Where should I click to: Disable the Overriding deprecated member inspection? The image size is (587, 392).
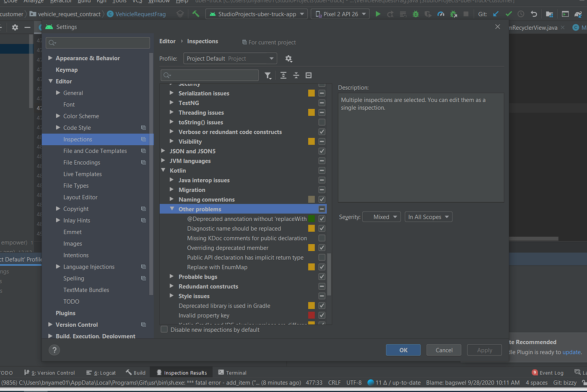pos(322,248)
